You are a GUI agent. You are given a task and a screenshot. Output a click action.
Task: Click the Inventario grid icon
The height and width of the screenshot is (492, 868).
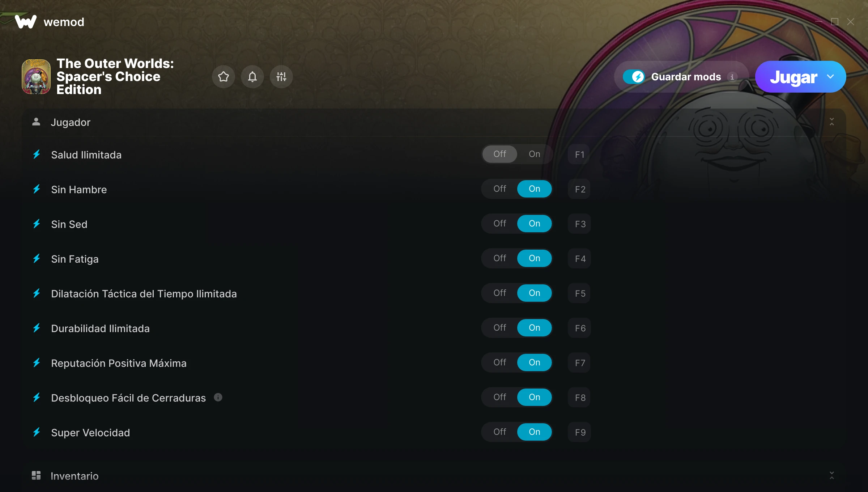[x=36, y=475]
